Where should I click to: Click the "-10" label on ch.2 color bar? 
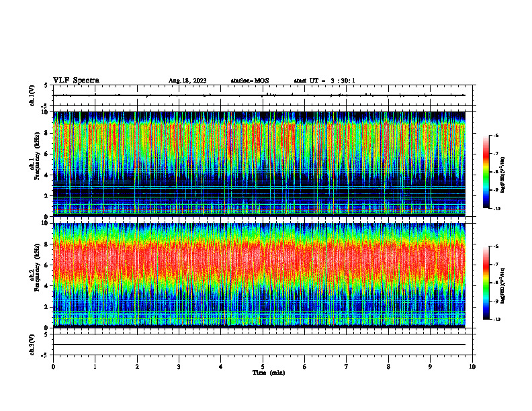(x=496, y=319)
